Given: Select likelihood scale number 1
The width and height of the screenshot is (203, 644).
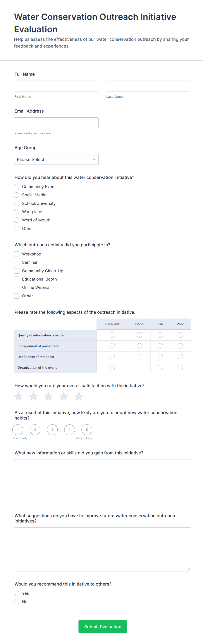Looking at the screenshot, I should click(18, 430).
